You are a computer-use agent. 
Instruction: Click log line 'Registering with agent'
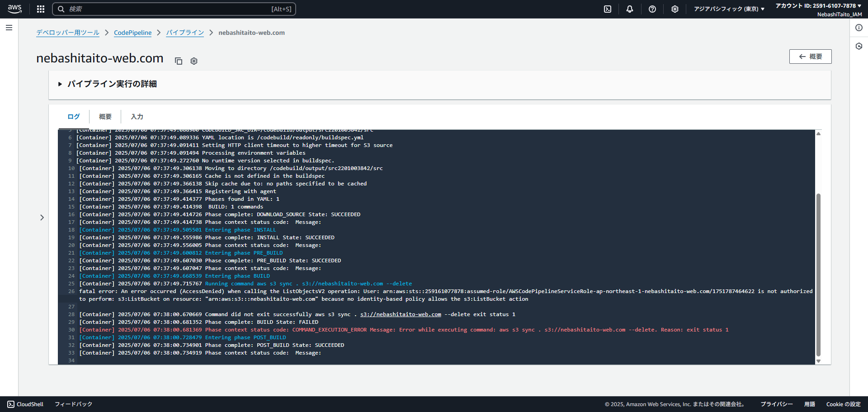coord(178,191)
